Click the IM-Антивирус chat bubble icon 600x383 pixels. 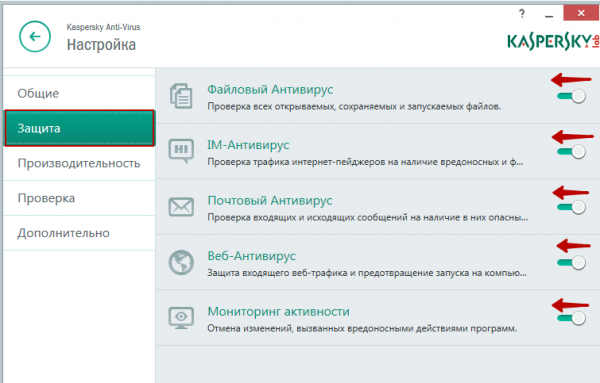[181, 151]
